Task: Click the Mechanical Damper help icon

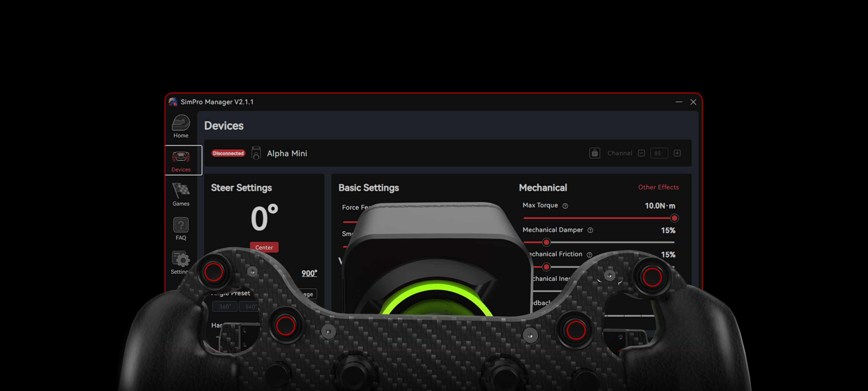Action: pos(590,230)
